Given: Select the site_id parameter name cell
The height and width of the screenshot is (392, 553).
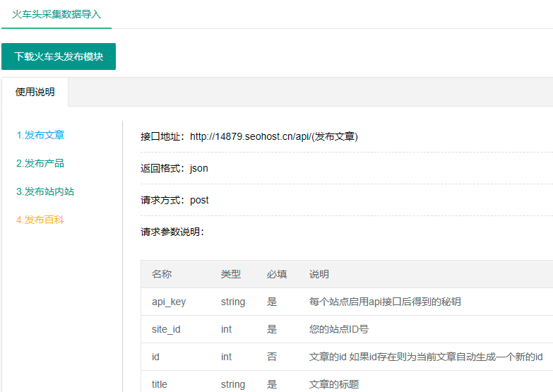Looking at the screenshot, I should pos(166,329).
